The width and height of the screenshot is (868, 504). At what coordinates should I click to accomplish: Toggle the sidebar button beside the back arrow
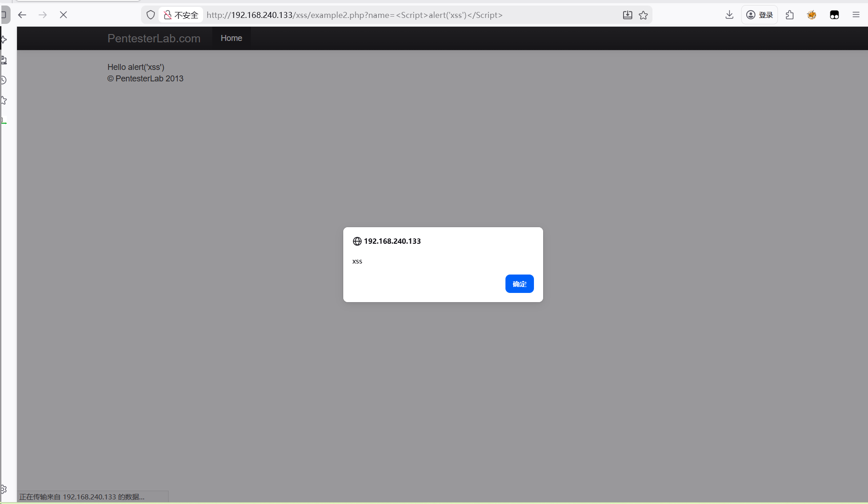4,15
